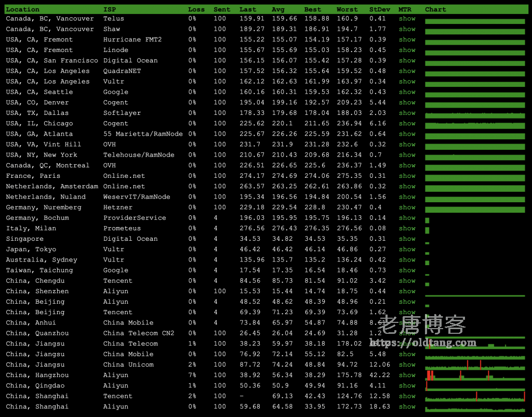Click show link for Paris Online.net
Image resolution: width=532 pixels, height=417 pixels.
pyautogui.click(x=407, y=176)
